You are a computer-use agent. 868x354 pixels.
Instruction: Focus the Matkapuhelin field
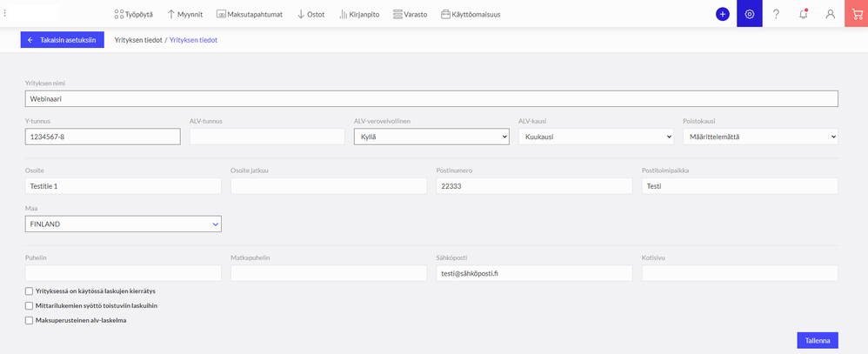(329, 273)
